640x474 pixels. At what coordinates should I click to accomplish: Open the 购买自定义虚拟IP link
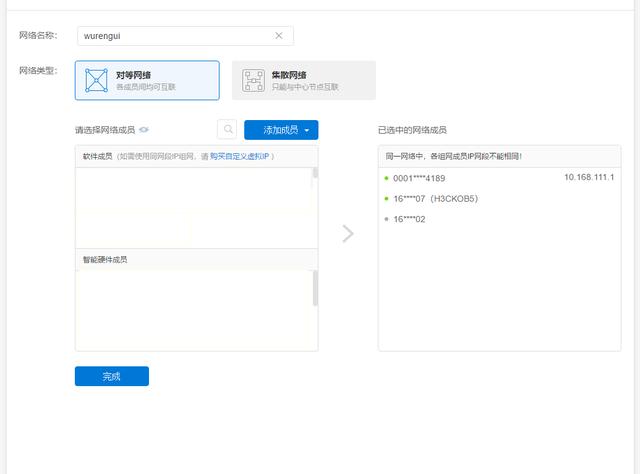[x=238, y=157]
